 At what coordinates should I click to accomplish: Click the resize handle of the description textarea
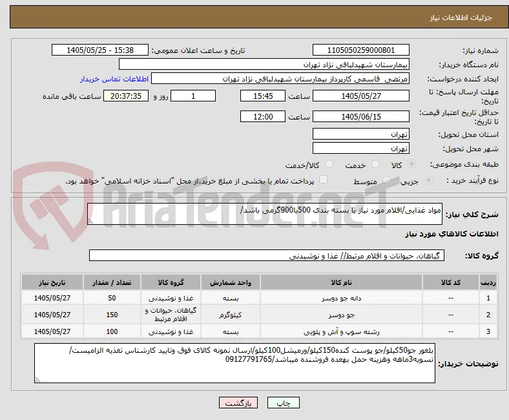(x=90, y=222)
